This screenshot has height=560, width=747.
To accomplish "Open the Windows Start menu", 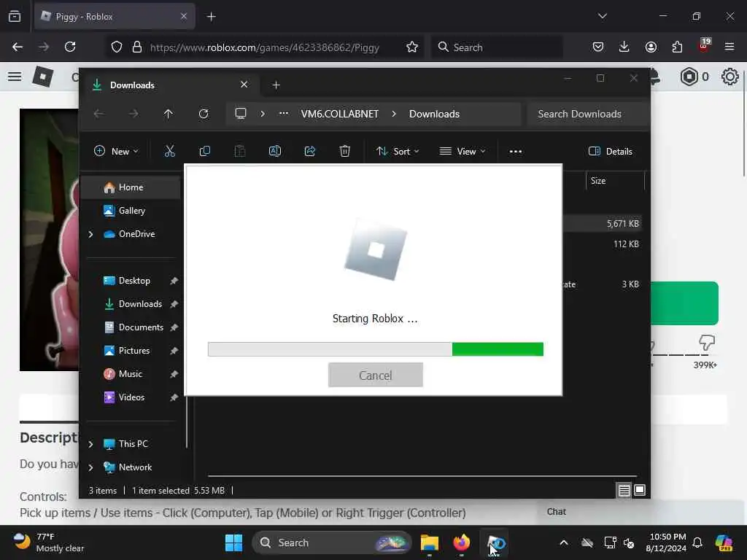I will [233, 542].
